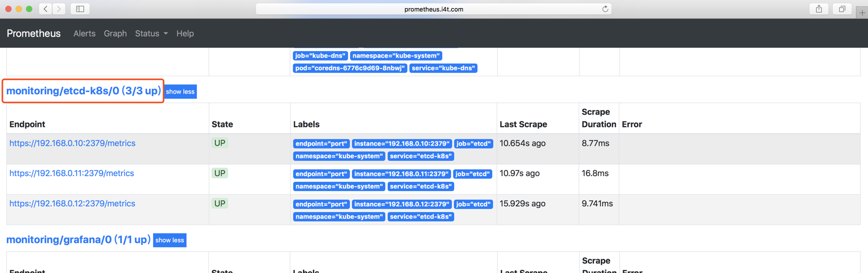Open the Graph page
868x273 pixels.
pyautogui.click(x=115, y=33)
